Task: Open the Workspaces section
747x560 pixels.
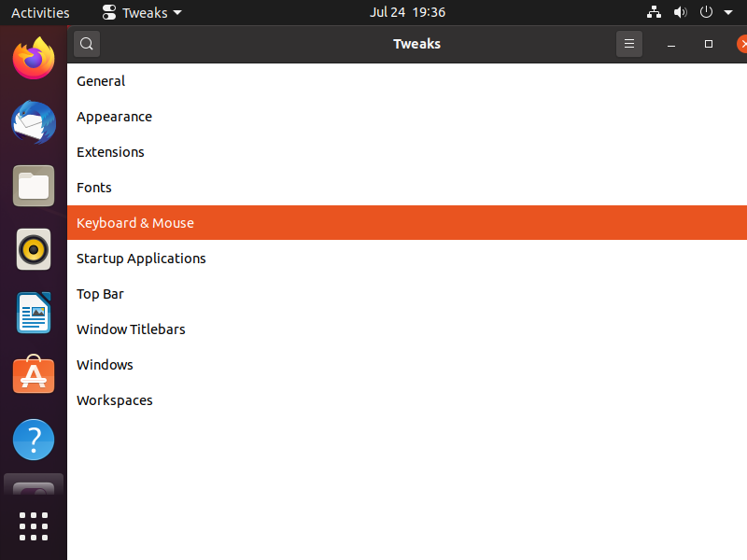Action: 407,400
